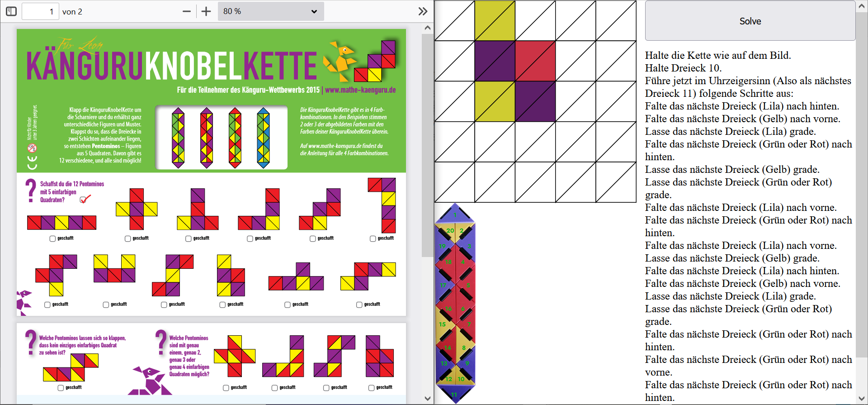Click the red square in the grid
Viewport: 868px width, 405px height.
(535, 61)
